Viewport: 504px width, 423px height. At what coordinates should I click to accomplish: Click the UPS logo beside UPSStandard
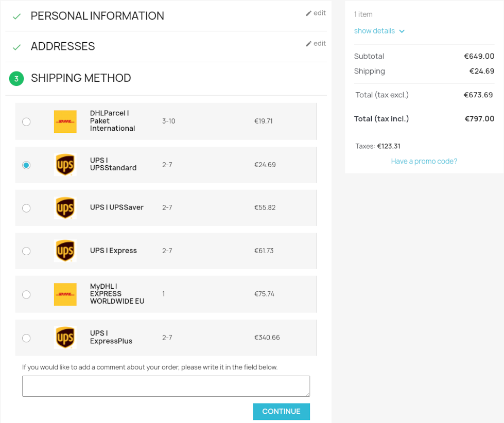coord(65,165)
